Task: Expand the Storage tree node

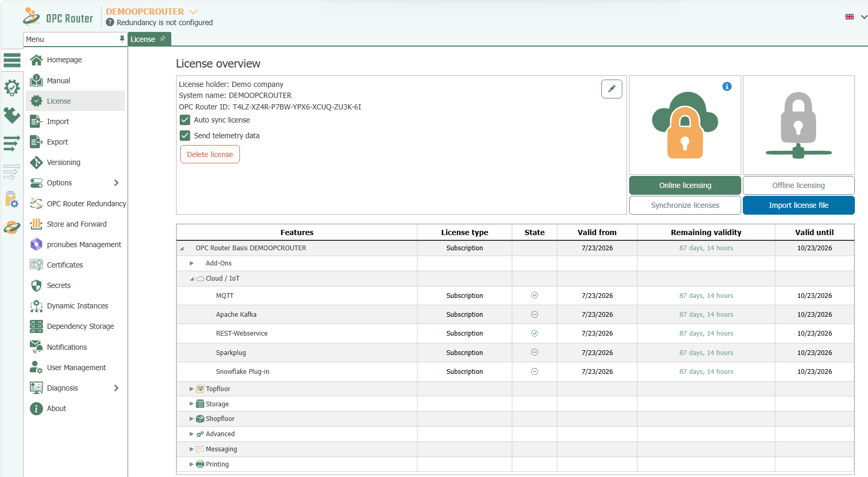Action: click(x=192, y=404)
